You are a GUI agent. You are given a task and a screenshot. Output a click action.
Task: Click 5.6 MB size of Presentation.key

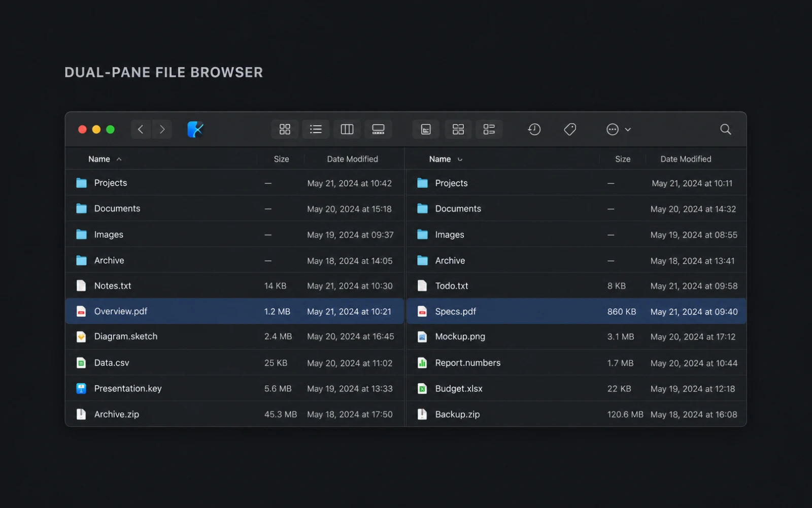(x=278, y=389)
